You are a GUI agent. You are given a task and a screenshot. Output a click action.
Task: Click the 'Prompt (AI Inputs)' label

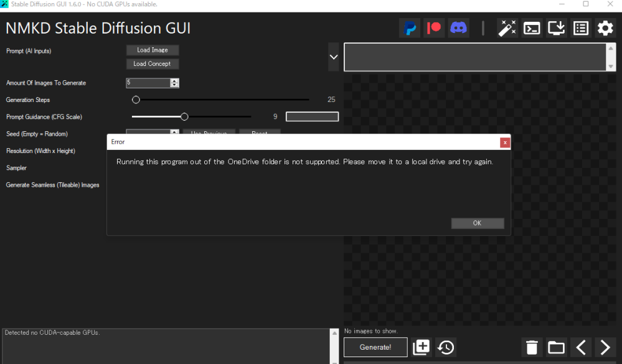pyautogui.click(x=29, y=51)
